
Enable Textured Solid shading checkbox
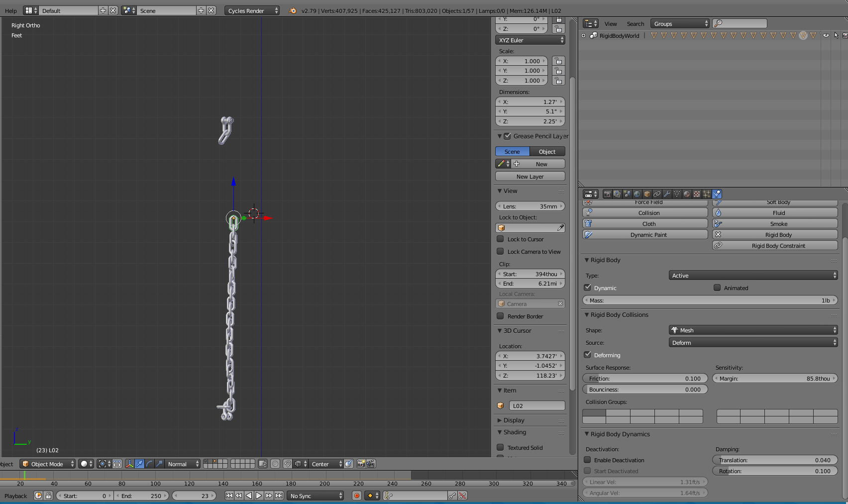[x=501, y=447]
